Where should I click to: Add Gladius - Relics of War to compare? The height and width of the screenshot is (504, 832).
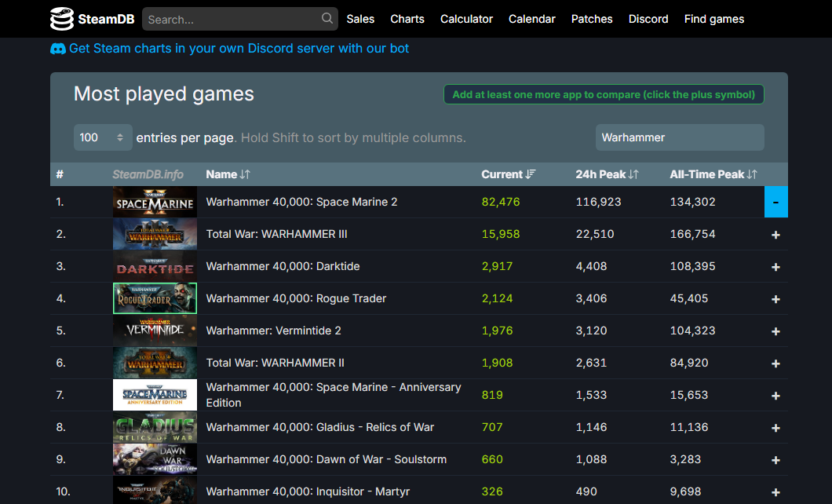click(775, 428)
